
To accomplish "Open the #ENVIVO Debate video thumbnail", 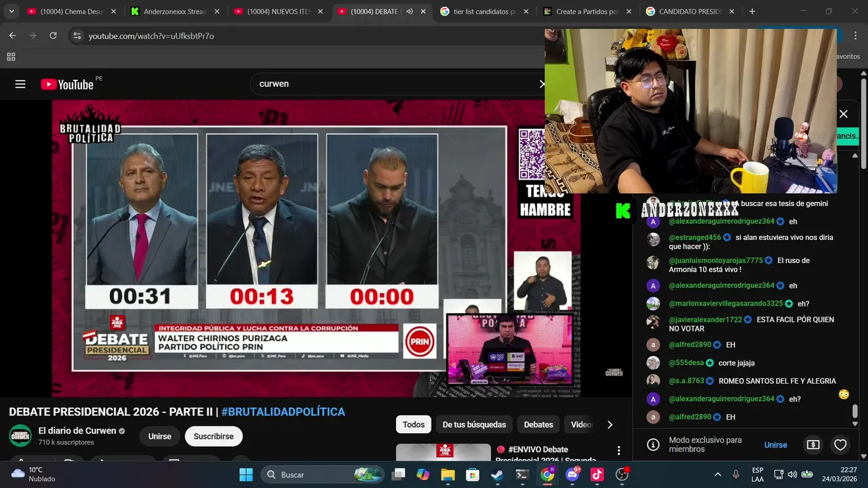I will [x=443, y=453].
